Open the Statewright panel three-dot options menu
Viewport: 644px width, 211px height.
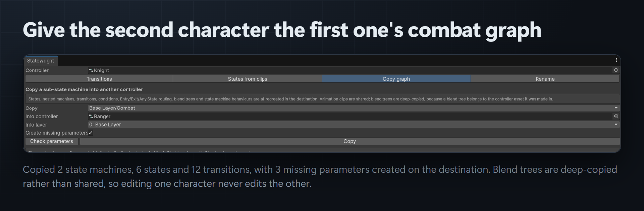click(x=616, y=60)
